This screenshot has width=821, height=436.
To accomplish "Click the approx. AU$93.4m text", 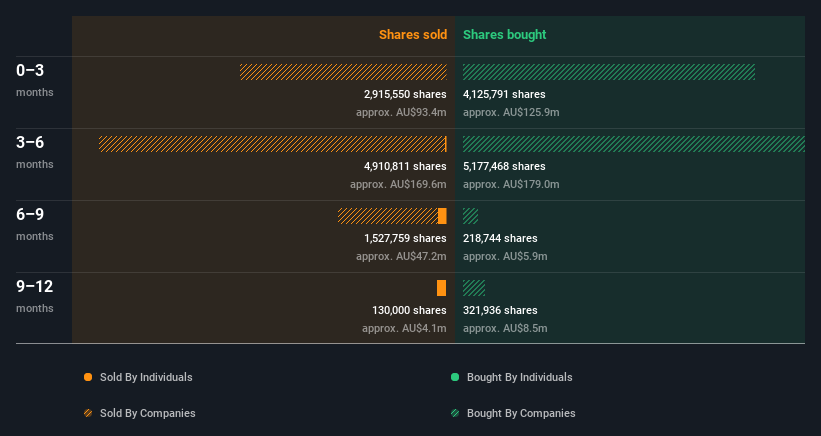I will tap(401, 113).
